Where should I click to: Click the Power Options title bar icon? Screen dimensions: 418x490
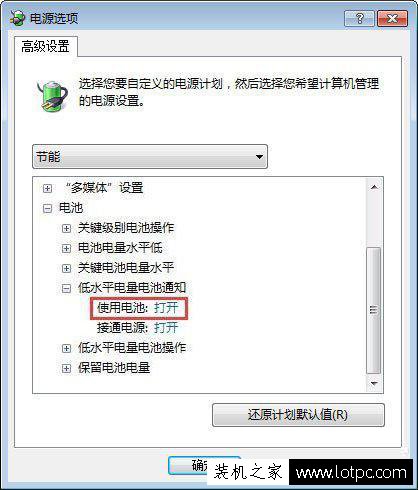tap(18, 18)
